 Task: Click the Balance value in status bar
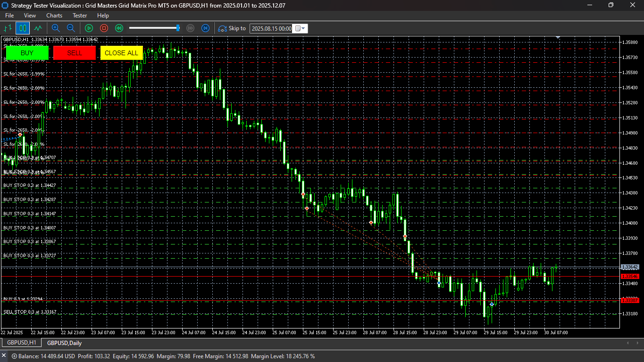47,356
